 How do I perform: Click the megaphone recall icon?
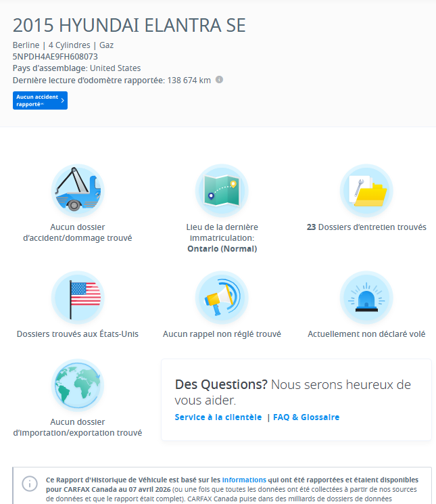pyautogui.click(x=222, y=298)
